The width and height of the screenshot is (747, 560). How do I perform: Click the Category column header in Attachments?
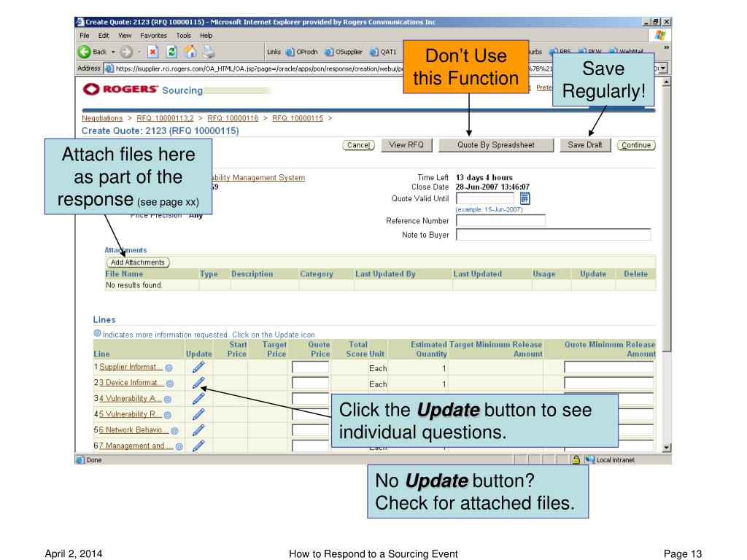pos(317,274)
